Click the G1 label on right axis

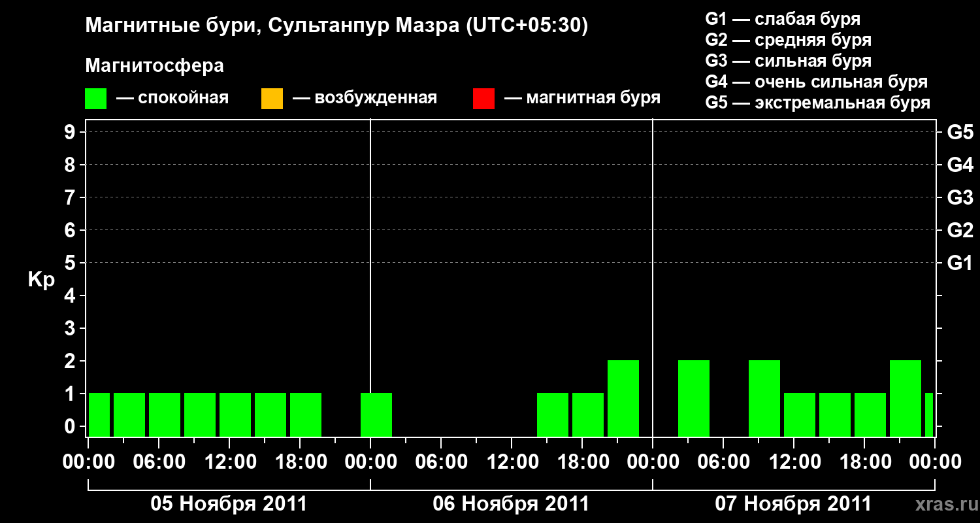pos(960,263)
